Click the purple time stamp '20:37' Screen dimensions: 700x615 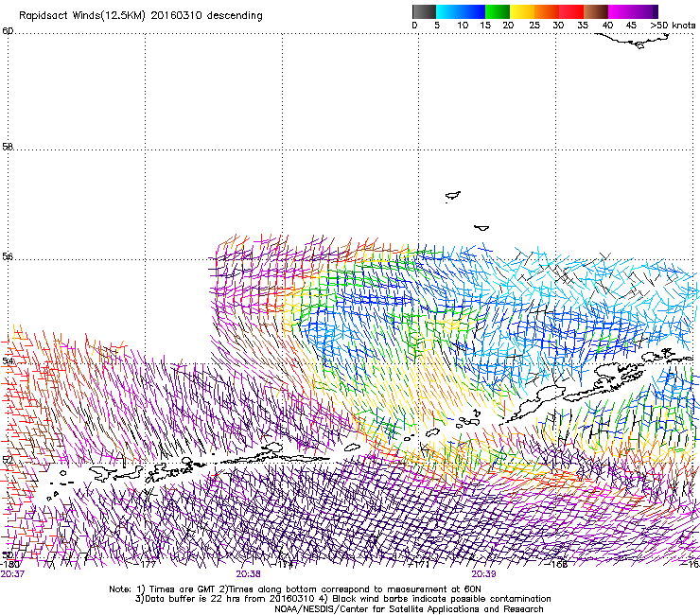(x=12, y=574)
